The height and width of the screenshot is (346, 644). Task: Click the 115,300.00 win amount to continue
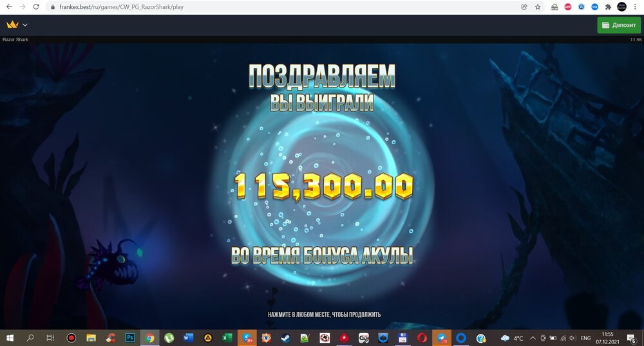coord(323,187)
